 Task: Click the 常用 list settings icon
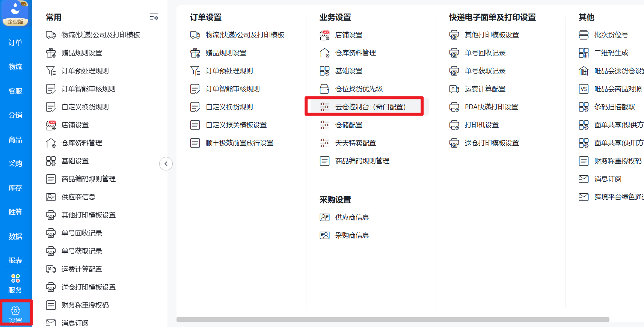pyautogui.click(x=154, y=17)
